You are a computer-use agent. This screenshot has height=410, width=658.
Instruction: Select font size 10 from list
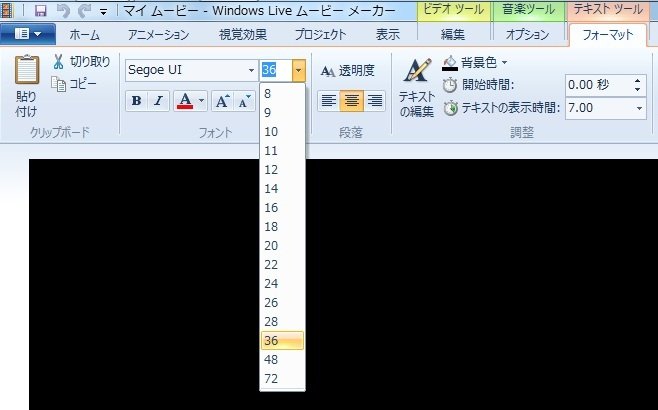pos(282,132)
